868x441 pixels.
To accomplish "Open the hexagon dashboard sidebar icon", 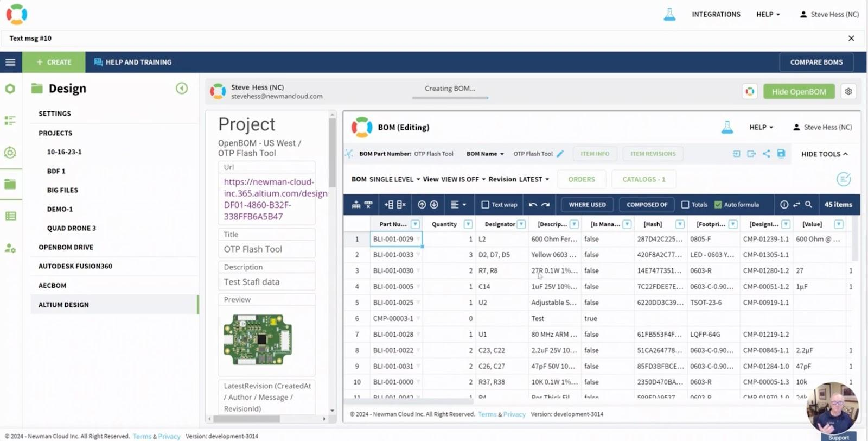I will click(x=10, y=88).
